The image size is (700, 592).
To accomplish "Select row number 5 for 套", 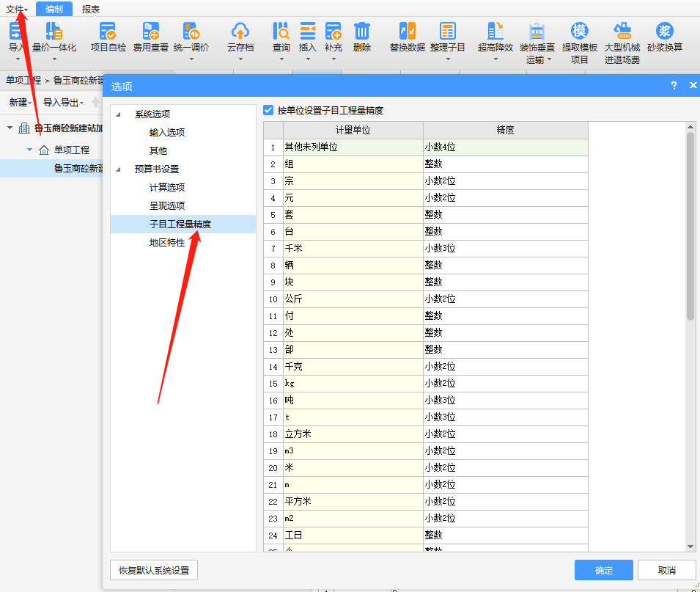I will [x=273, y=214].
